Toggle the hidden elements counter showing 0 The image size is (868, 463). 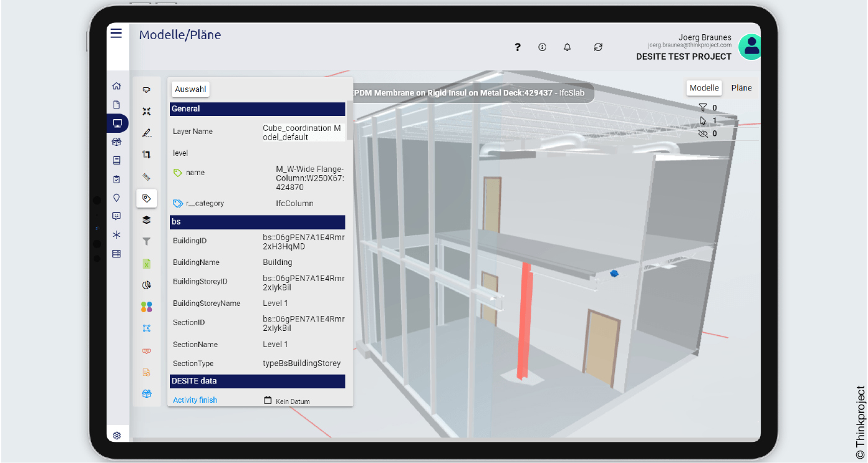pyautogui.click(x=707, y=133)
